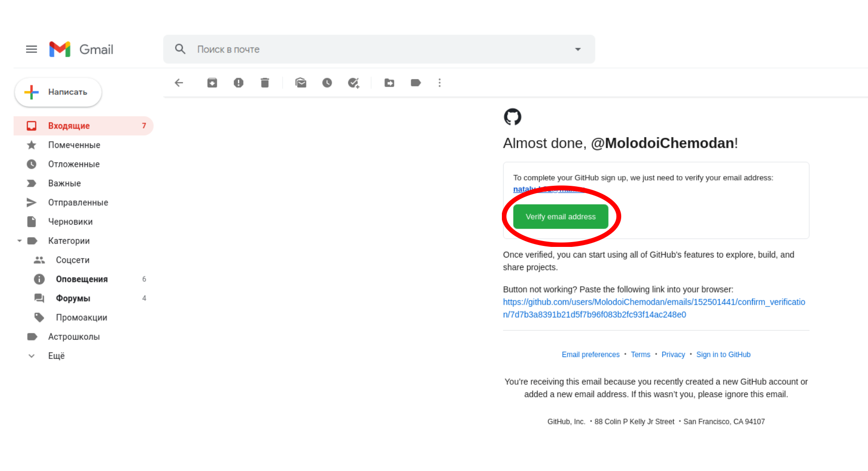Collapse the 'Категории' tree arrow
Screen dimensions: 868x471
tap(19, 241)
